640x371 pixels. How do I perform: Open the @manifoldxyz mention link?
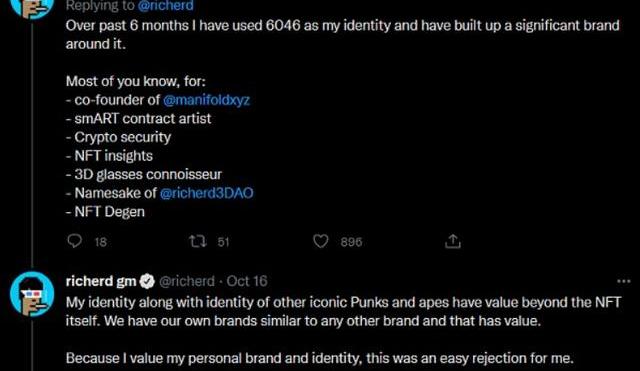207,100
